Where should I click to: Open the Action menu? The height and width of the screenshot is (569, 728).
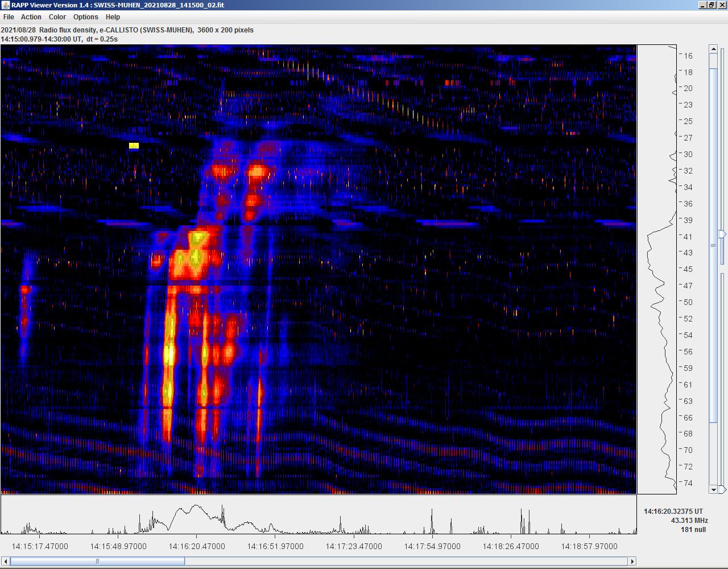pyautogui.click(x=31, y=17)
